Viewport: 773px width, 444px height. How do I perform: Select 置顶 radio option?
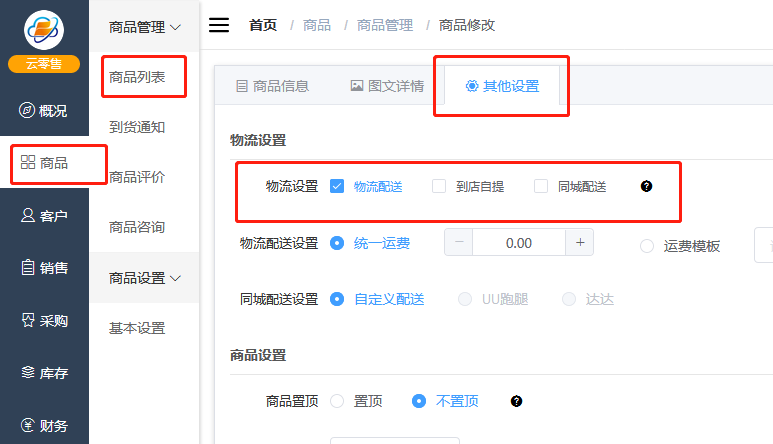tap(337, 401)
